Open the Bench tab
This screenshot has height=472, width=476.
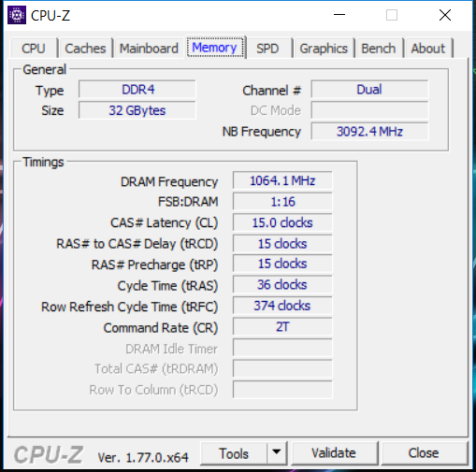[x=379, y=49]
